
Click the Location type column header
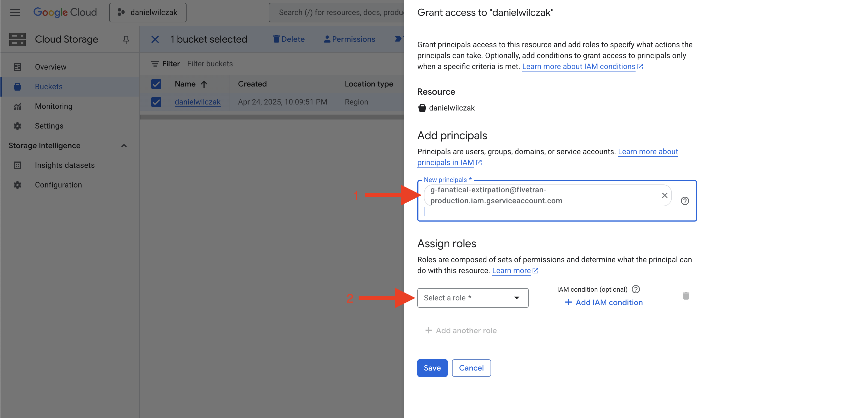click(369, 84)
